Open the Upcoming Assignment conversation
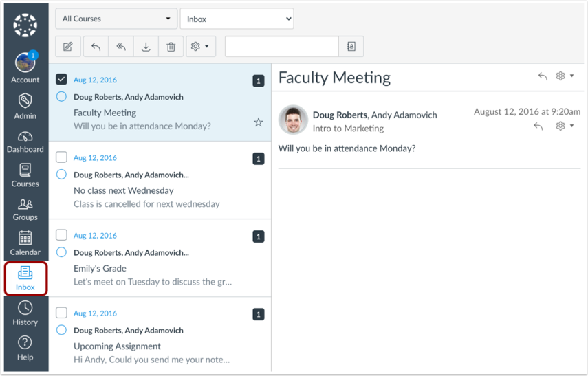Viewport: 588px width, 376px height. coord(160,335)
